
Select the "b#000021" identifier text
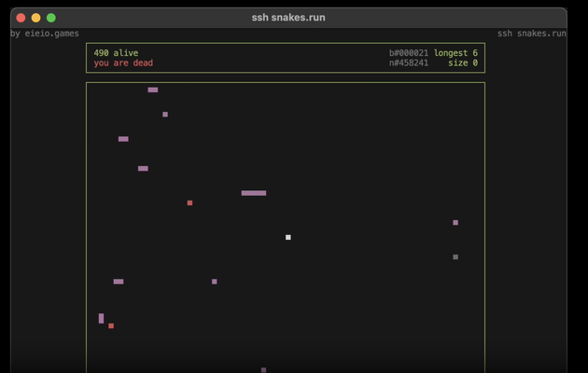coord(409,53)
